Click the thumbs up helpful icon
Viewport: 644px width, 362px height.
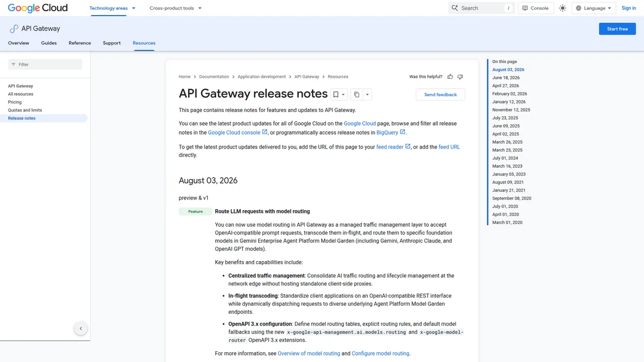click(450, 77)
